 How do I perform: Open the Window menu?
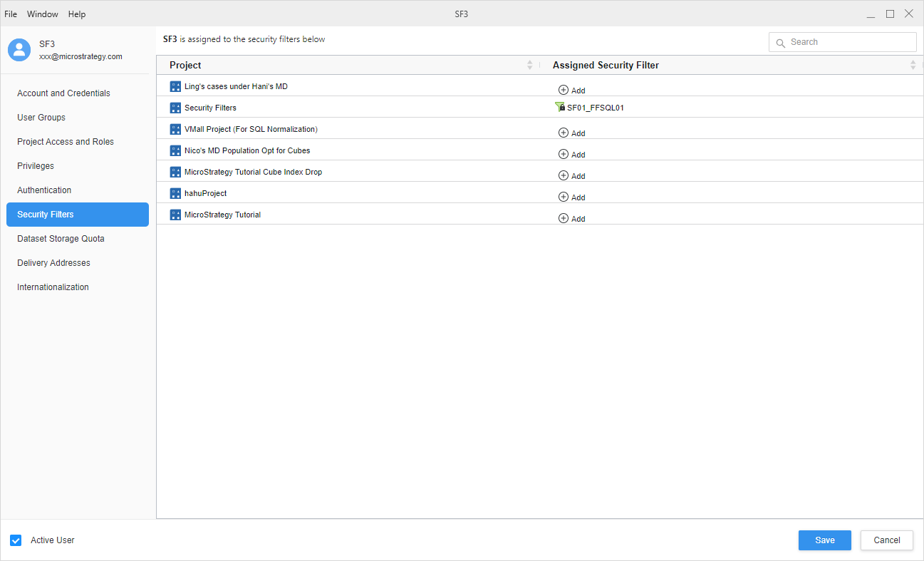tap(43, 14)
